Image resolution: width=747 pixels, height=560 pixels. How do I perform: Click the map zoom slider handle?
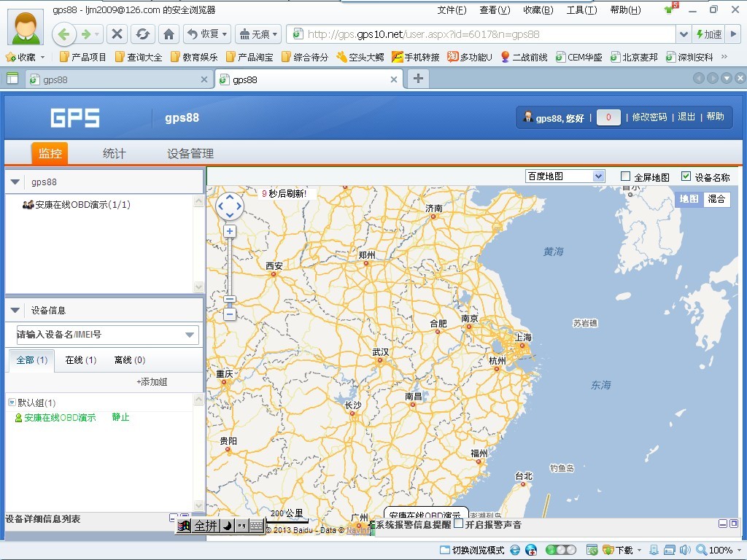click(x=230, y=299)
